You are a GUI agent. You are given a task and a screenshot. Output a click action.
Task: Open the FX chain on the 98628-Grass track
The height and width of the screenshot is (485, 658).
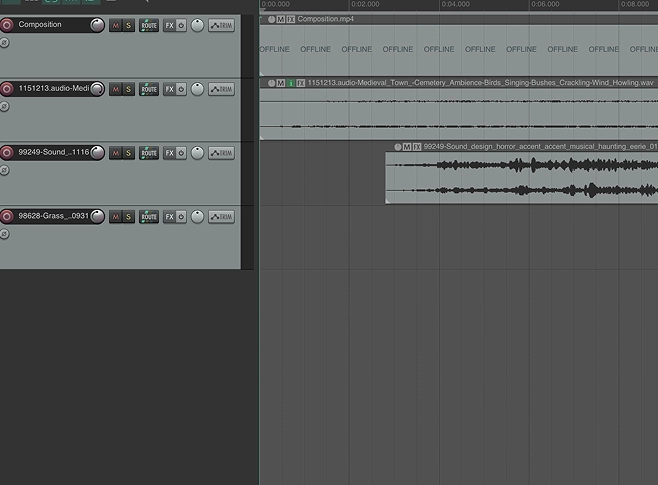pos(169,217)
